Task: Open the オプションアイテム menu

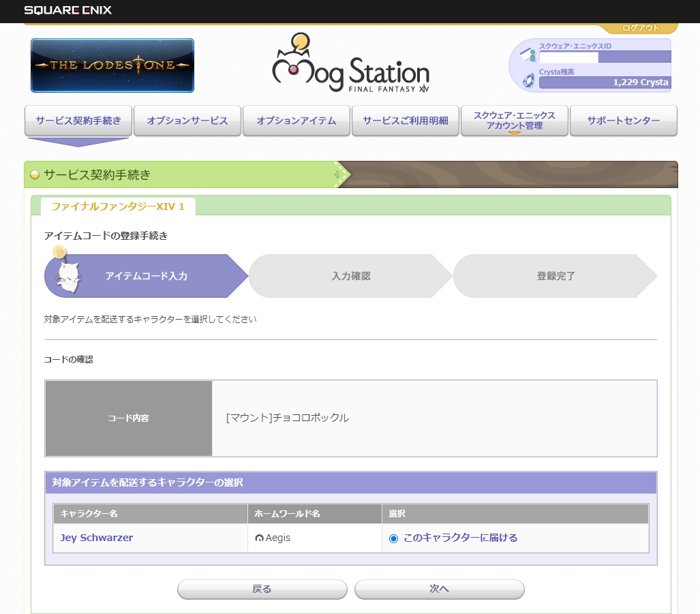Action: 296,121
